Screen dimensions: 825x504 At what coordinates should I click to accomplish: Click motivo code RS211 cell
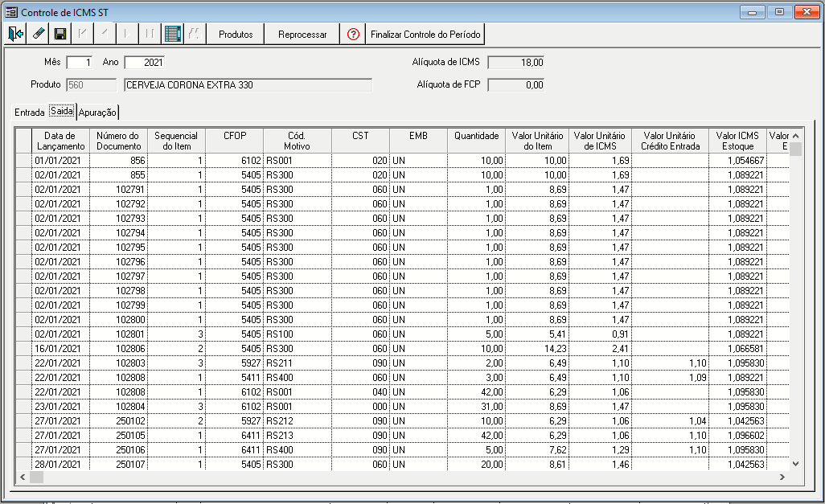click(x=298, y=363)
